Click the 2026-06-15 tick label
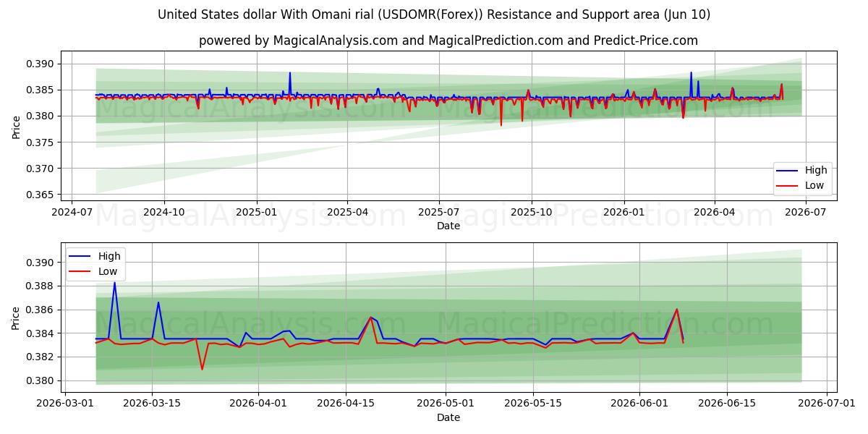The image size is (868, 434). coord(726,403)
